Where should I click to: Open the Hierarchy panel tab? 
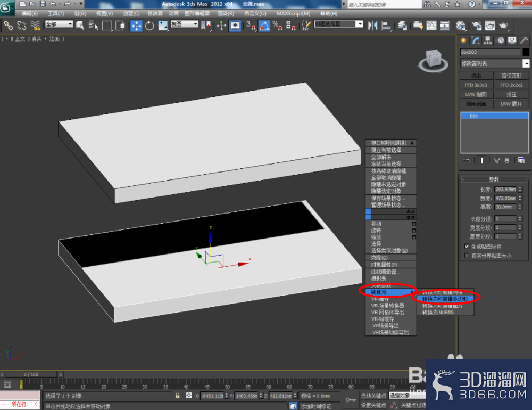pyautogui.click(x=488, y=41)
